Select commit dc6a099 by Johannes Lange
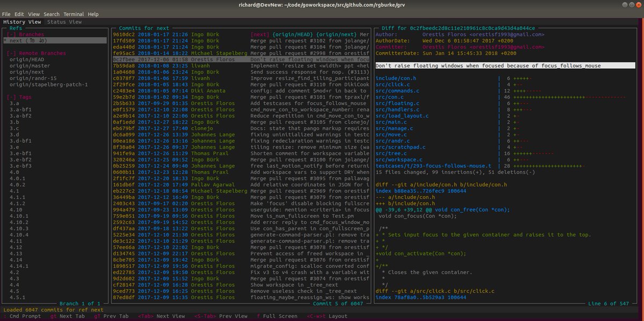The image size is (644, 321). [241, 134]
